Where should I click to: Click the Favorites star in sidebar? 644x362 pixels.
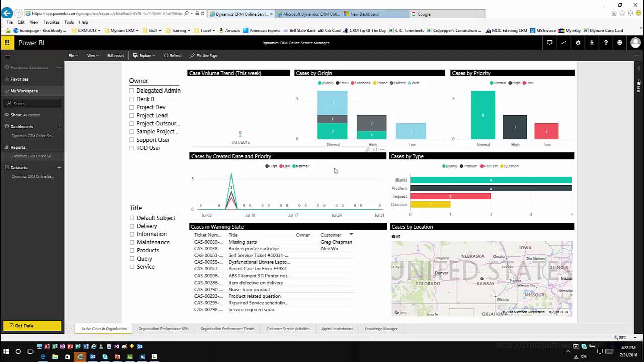[x=7, y=79]
